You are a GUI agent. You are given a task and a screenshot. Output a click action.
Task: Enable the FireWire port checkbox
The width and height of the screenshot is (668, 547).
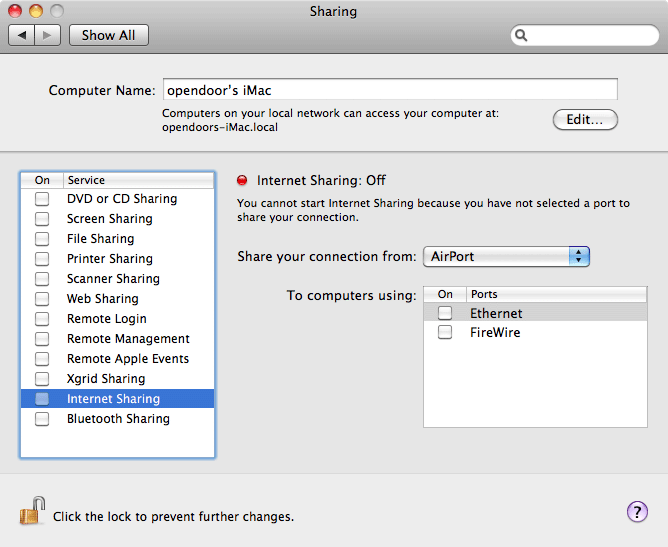445,332
